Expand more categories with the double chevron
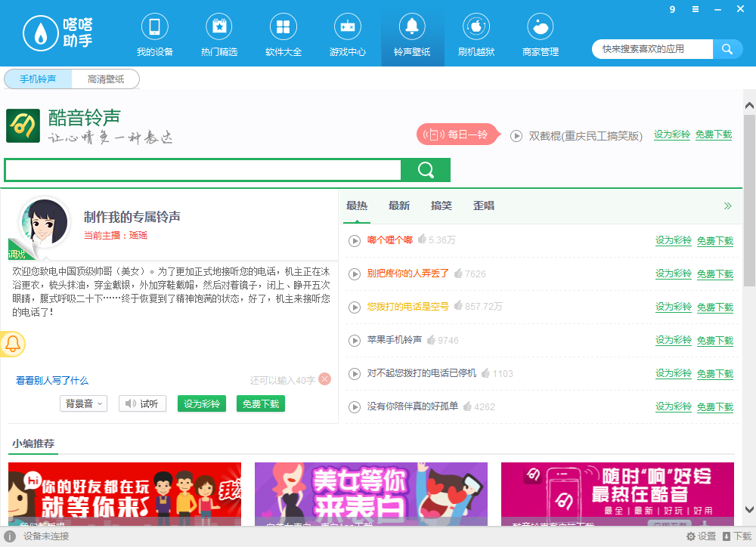 [728, 206]
